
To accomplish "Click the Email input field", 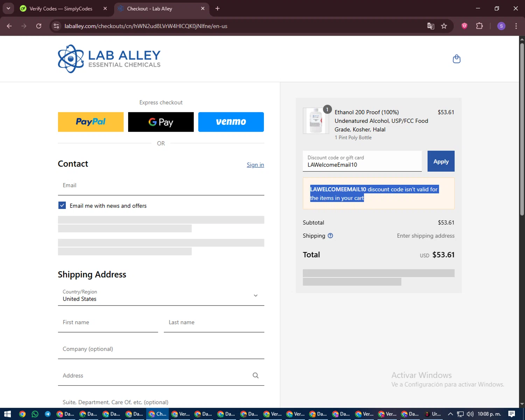I will [x=161, y=185].
